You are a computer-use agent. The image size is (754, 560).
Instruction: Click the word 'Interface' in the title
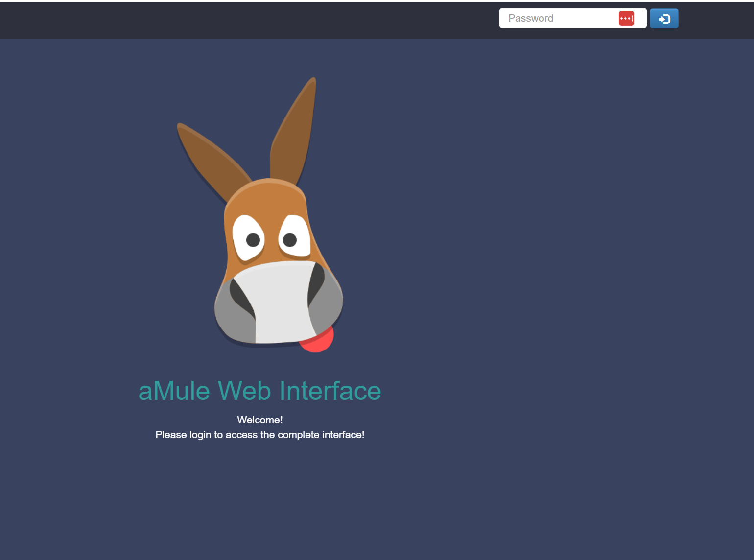pyautogui.click(x=330, y=391)
